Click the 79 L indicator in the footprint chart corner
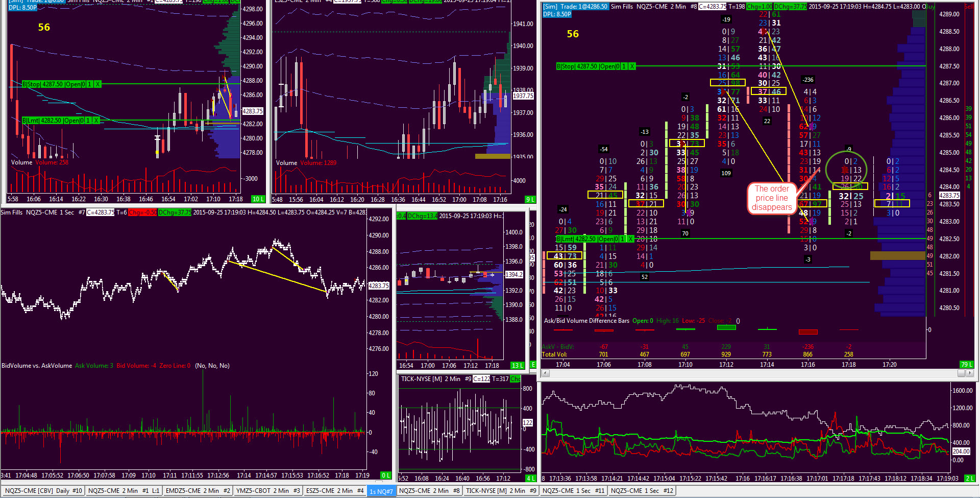 point(967,364)
